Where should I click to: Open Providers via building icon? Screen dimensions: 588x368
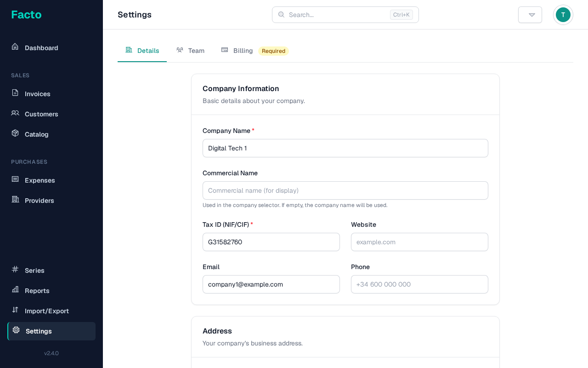pyautogui.click(x=15, y=200)
